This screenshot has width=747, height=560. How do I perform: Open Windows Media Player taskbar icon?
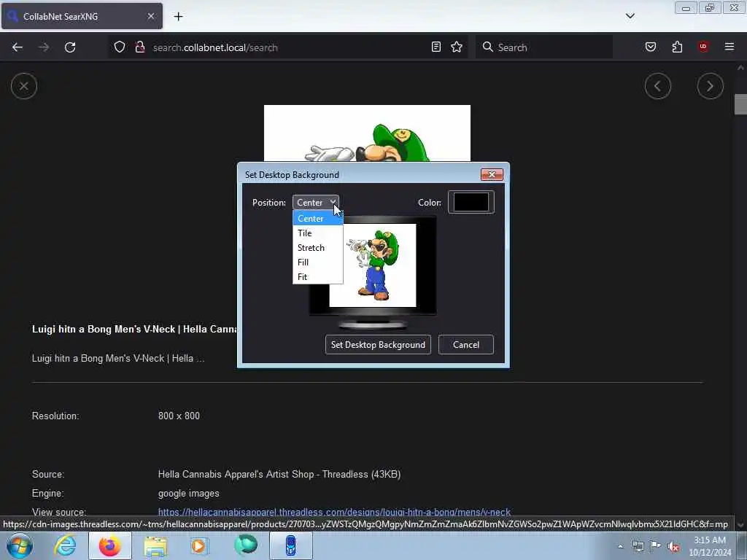[x=199, y=545]
